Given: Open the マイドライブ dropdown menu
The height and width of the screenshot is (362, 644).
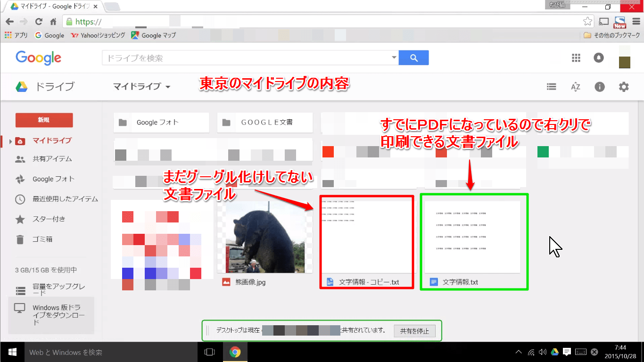Looking at the screenshot, I should [x=141, y=87].
